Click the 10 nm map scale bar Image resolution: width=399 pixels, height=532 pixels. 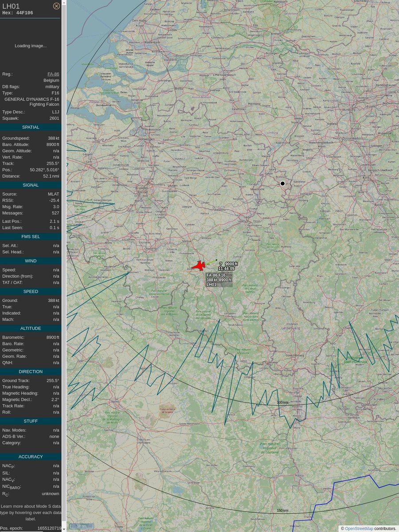82,525
